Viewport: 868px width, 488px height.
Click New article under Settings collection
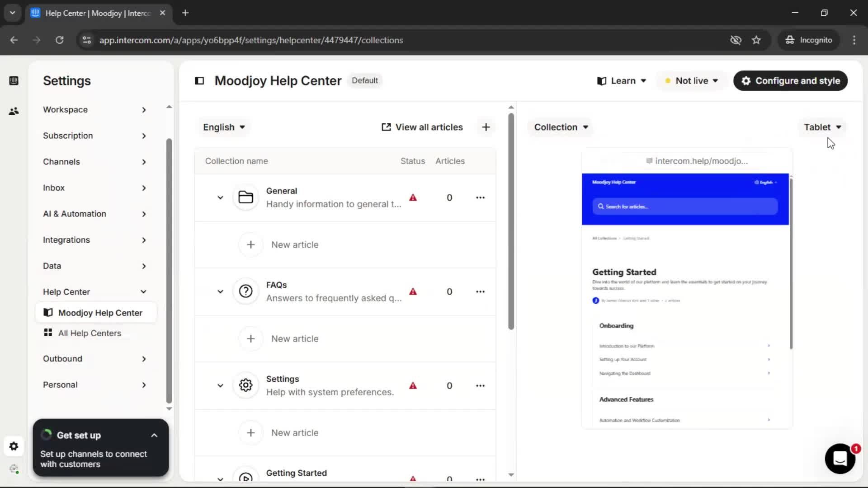click(x=295, y=432)
